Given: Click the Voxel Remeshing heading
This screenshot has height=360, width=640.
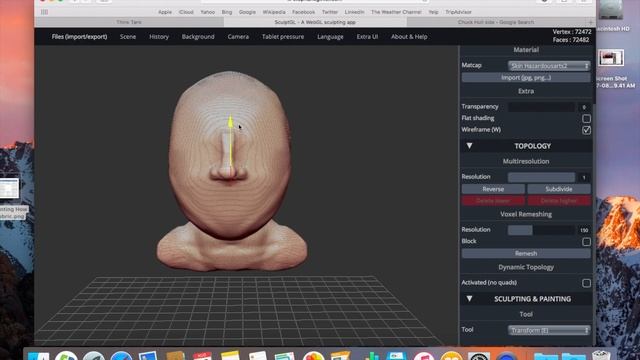Looking at the screenshot, I should tap(526, 214).
